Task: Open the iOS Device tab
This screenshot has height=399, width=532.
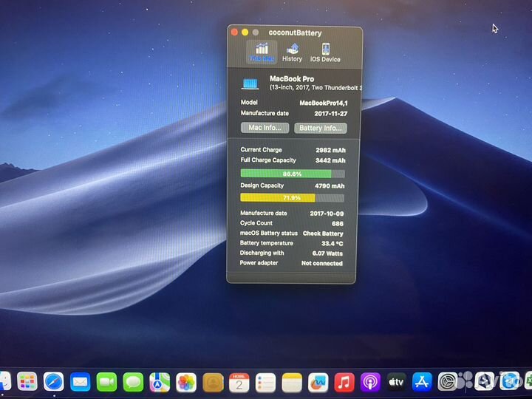Action: pyautogui.click(x=325, y=52)
